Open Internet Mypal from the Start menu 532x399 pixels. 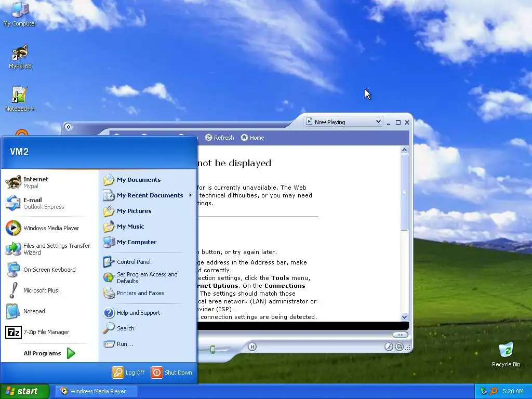tap(50, 182)
